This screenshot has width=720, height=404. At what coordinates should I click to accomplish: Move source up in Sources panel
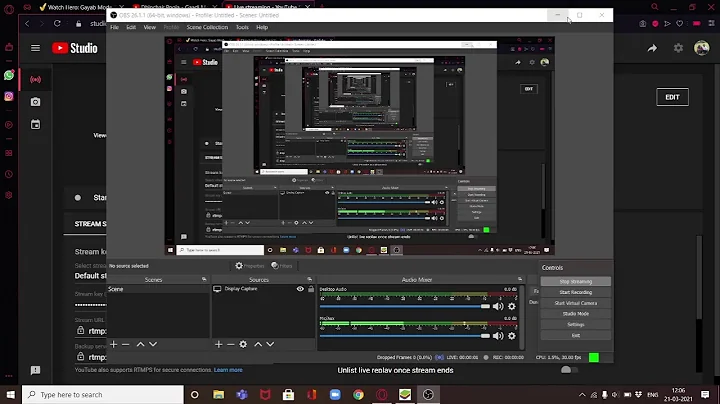(258, 344)
